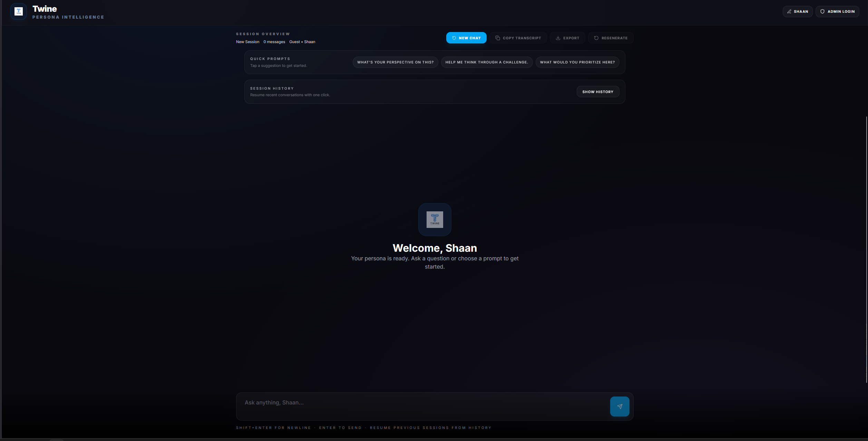The image size is (868, 441).
Task: Click the shield icon in Admin Login
Action: pyautogui.click(x=822, y=11)
